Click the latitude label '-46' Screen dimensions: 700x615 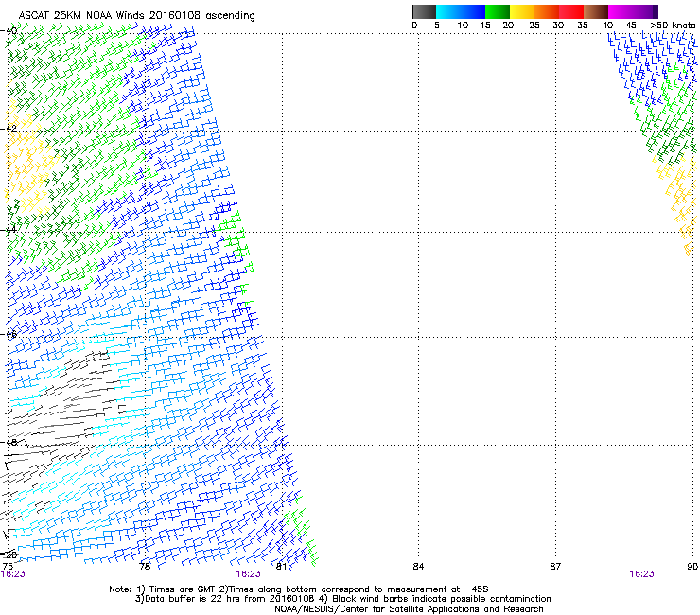pos(9,334)
